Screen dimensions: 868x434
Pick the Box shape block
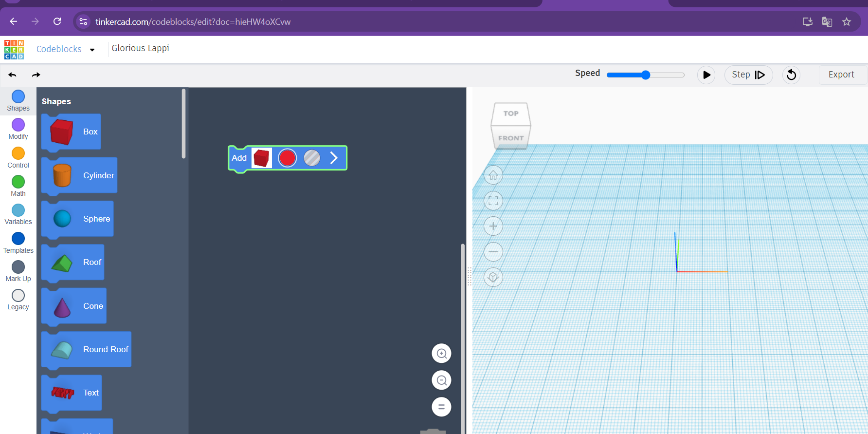click(x=71, y=132)
